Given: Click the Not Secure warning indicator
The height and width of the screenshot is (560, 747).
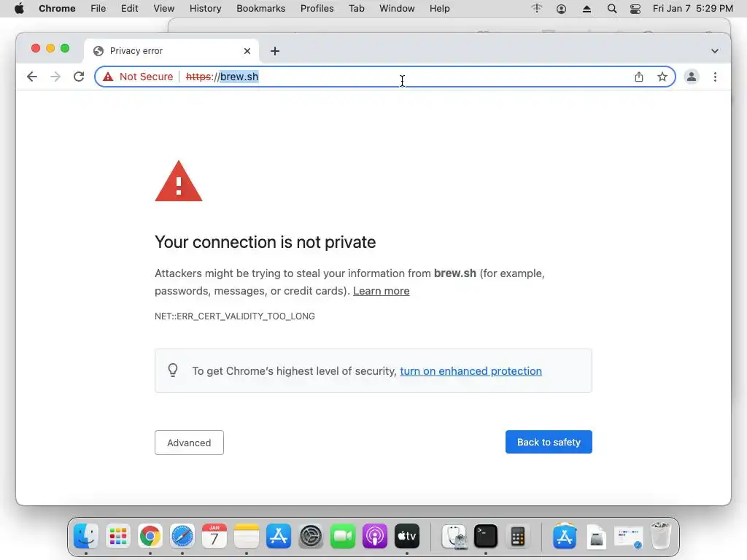Looking at the screenshot, I should click(138, 77).
